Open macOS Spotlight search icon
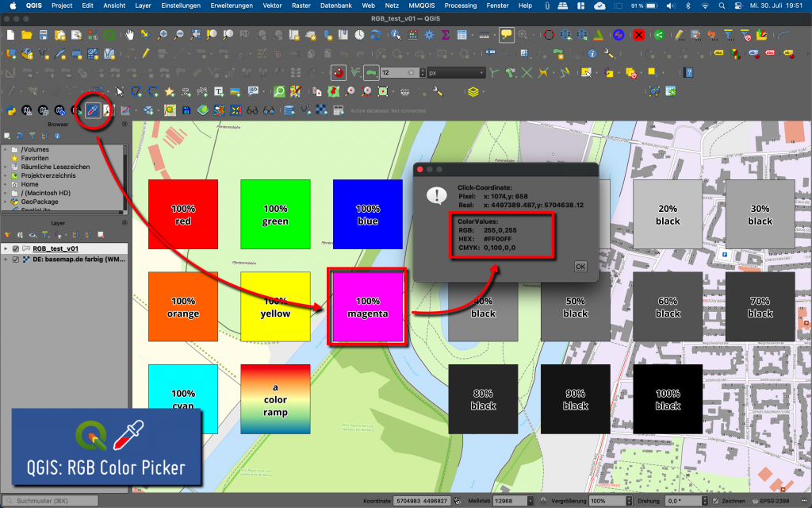 tap(722, 6)
